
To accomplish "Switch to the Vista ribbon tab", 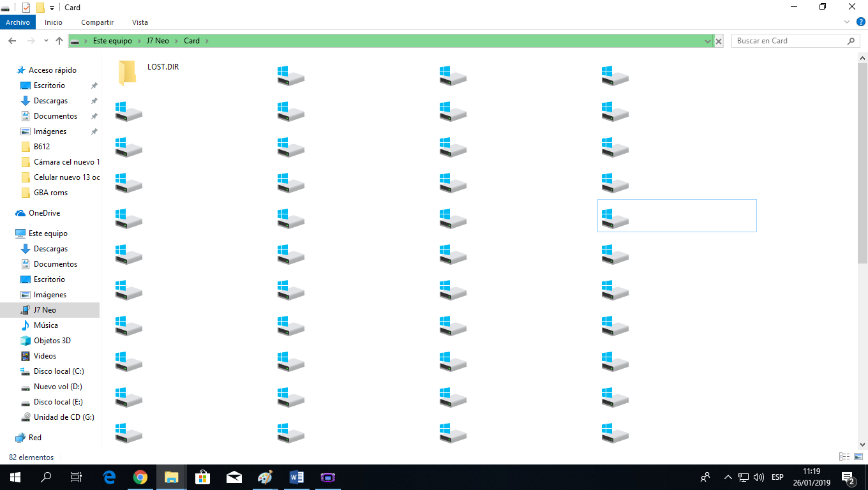I will (140, 22).
